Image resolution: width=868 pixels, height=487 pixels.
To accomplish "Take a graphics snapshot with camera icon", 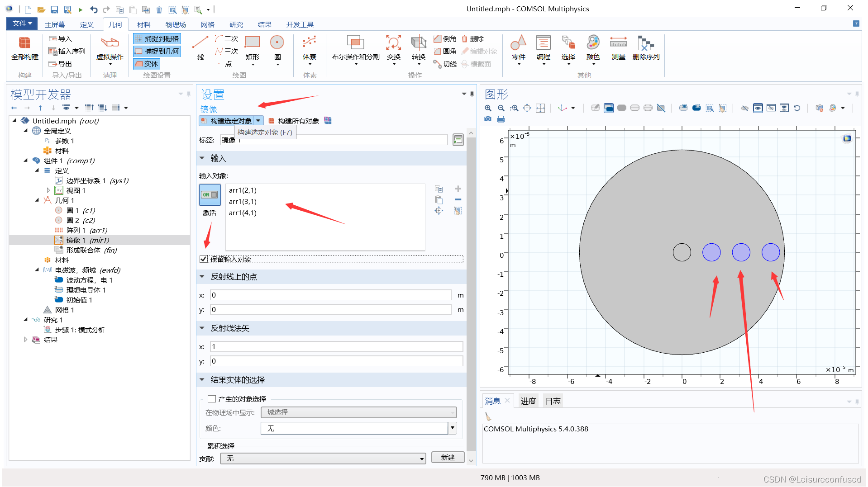I will (488, 119).
